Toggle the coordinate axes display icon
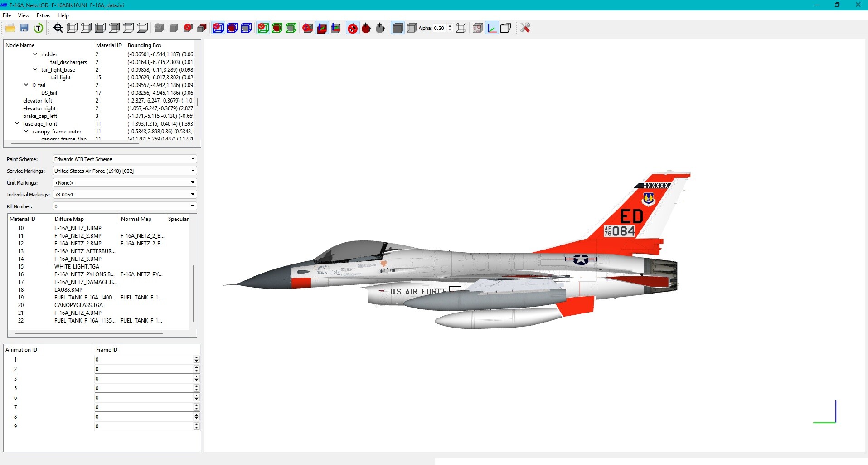The width and height of the screenshot is (868, 465). (x=492, y=28)
